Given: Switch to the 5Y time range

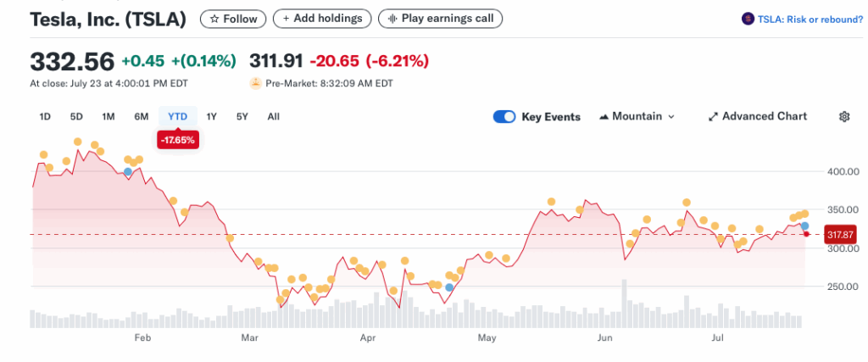Looking at the screenshot, I should 242,117.
